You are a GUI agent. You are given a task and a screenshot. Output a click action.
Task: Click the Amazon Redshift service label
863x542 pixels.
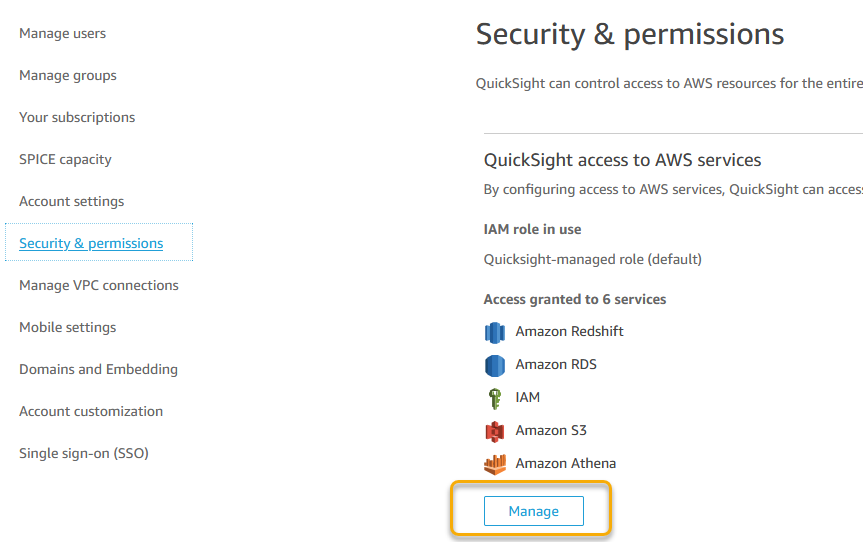pos(569,332)
